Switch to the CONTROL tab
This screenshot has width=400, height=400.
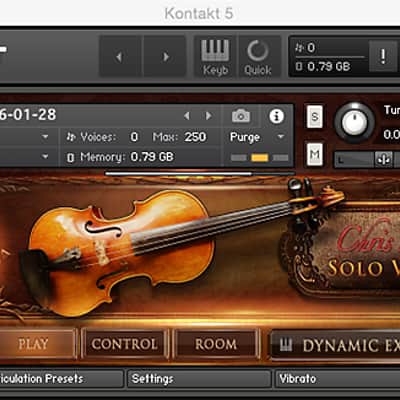coord(125,344)
